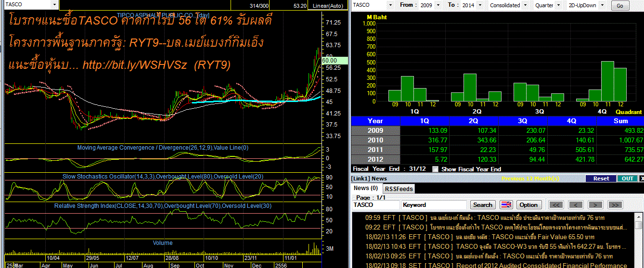The height and width of the screenshot is (268, 644).
Task: Open news Option button
Action: point(528,205)
